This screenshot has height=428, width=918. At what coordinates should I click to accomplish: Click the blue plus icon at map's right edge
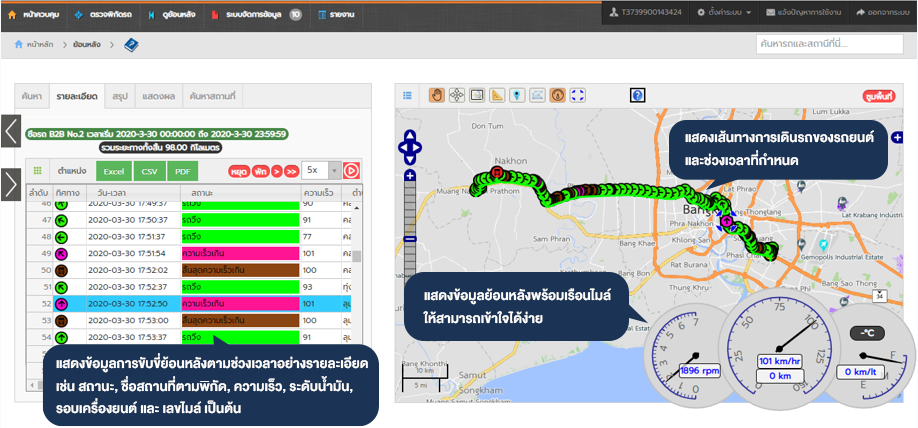898,137
